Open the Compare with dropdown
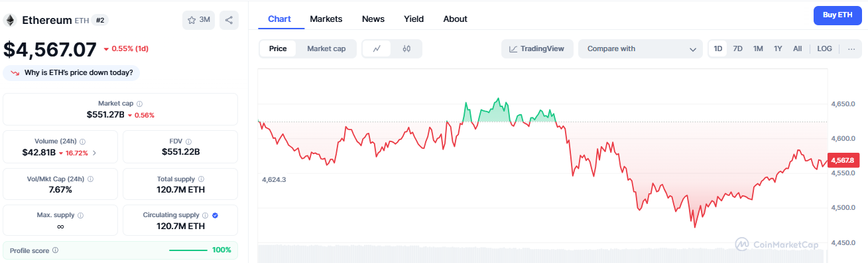The height and width of the screenshot is (263, 868). coord(641,48)
